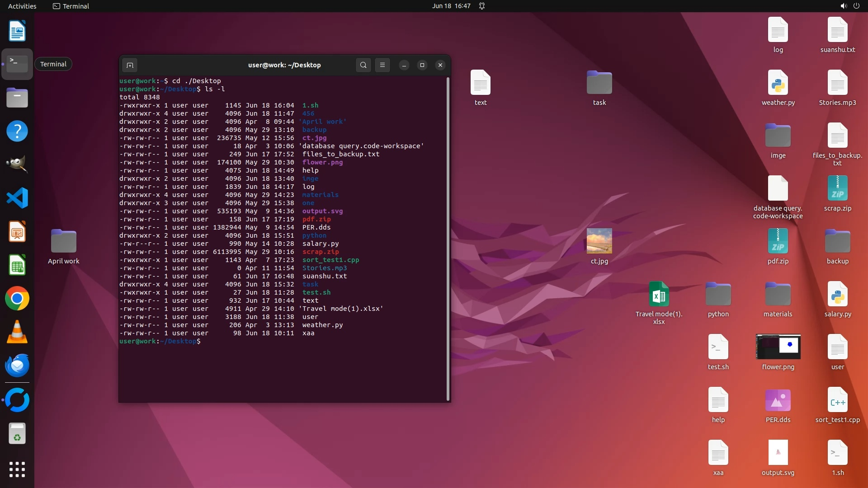
Task: Open GIMP from the dock
Action: 17,164
